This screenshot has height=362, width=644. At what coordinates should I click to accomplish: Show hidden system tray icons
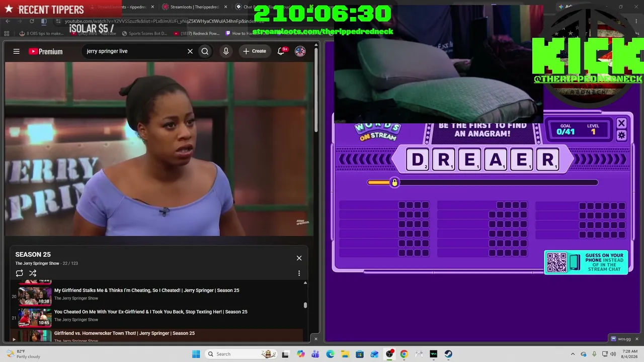[x=573, y=354]
